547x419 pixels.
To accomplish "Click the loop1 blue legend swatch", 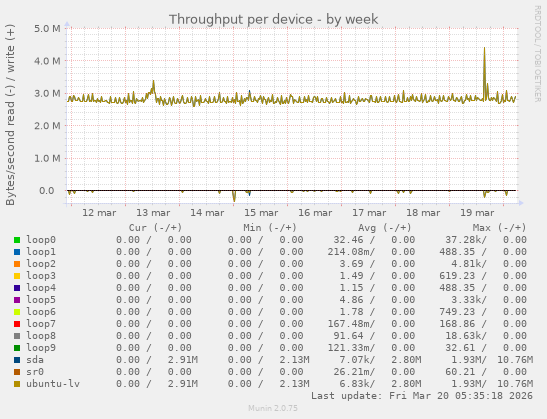I will [x=17, y=252].
